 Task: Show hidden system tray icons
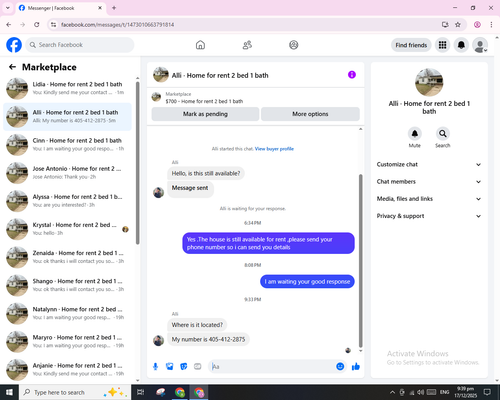point(392,392)
